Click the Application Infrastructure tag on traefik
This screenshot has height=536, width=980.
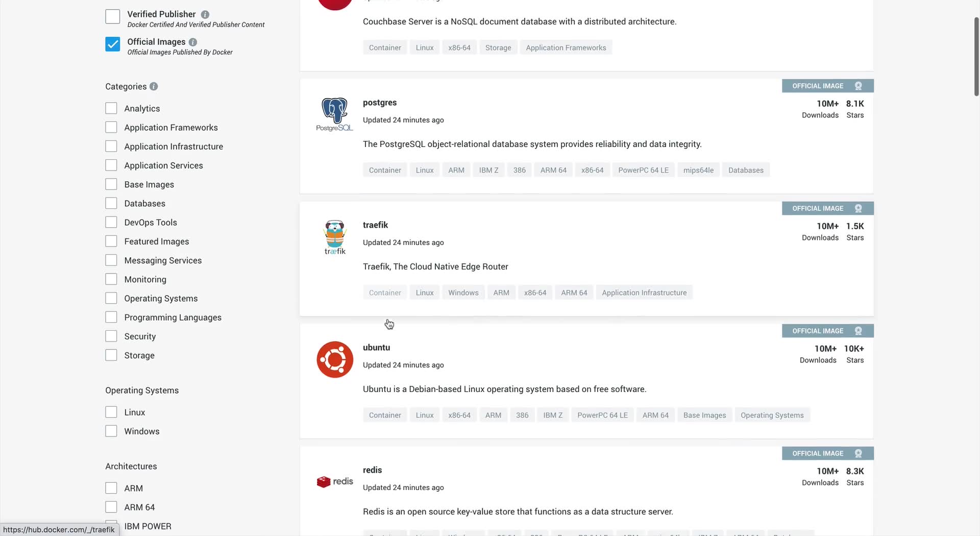pos(644,293)
